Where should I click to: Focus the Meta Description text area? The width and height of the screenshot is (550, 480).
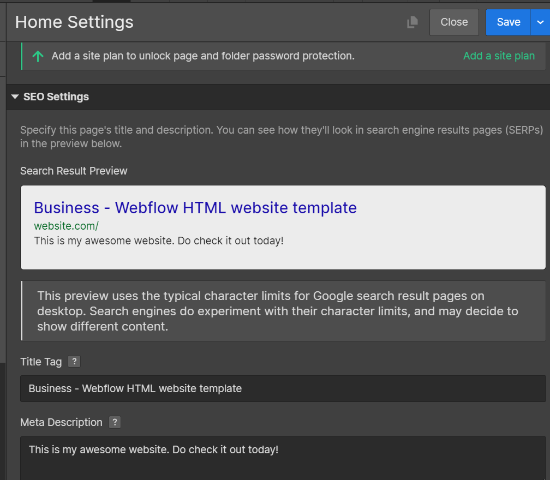point(283,458)
